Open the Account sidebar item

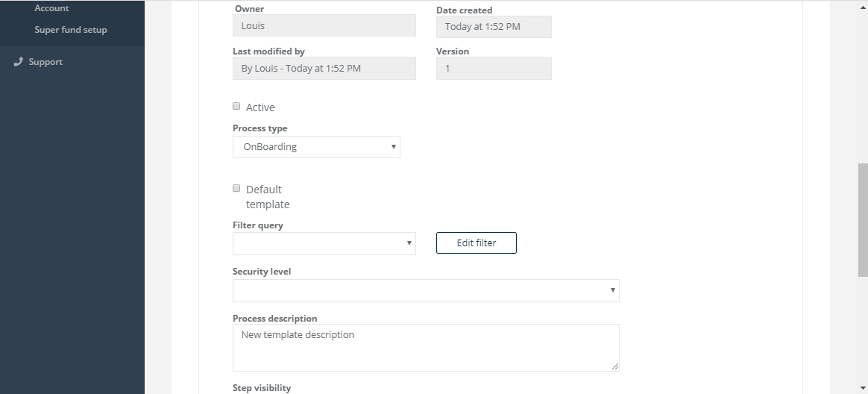51,7
